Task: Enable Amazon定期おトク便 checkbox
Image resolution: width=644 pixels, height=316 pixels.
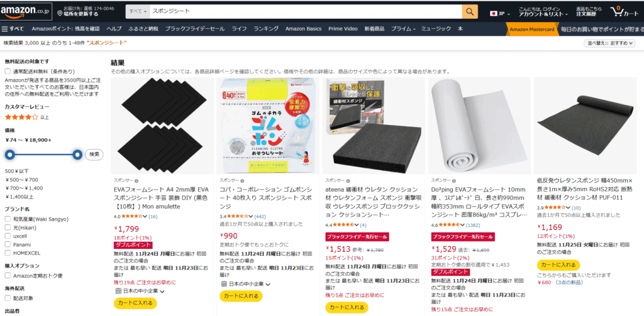Action: [x=8, y=276]
